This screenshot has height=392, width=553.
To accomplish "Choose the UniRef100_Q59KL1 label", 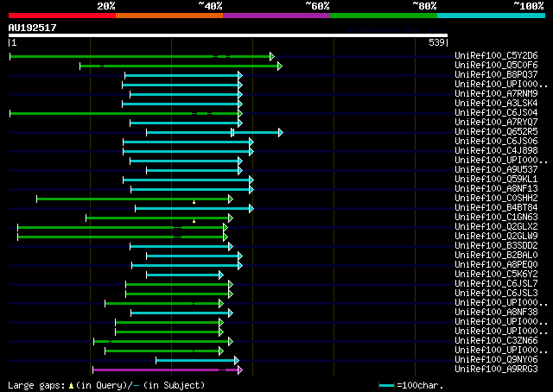I will click(x=496, y=180).
